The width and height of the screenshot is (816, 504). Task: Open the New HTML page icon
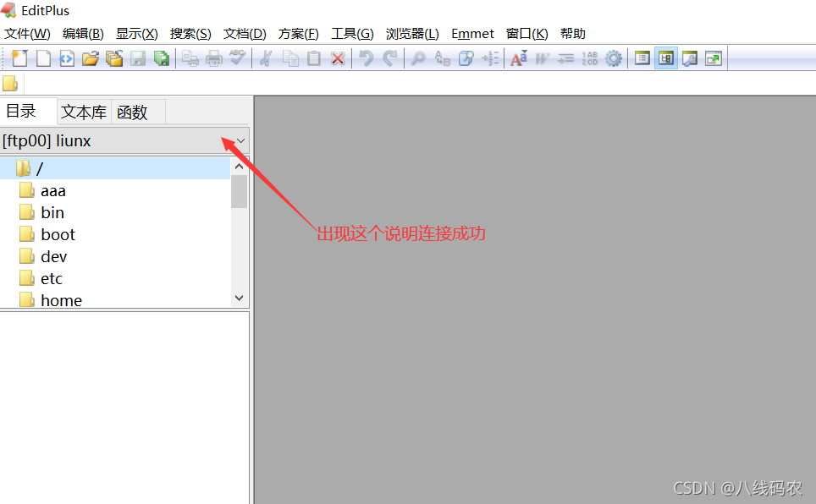point(67,58)
